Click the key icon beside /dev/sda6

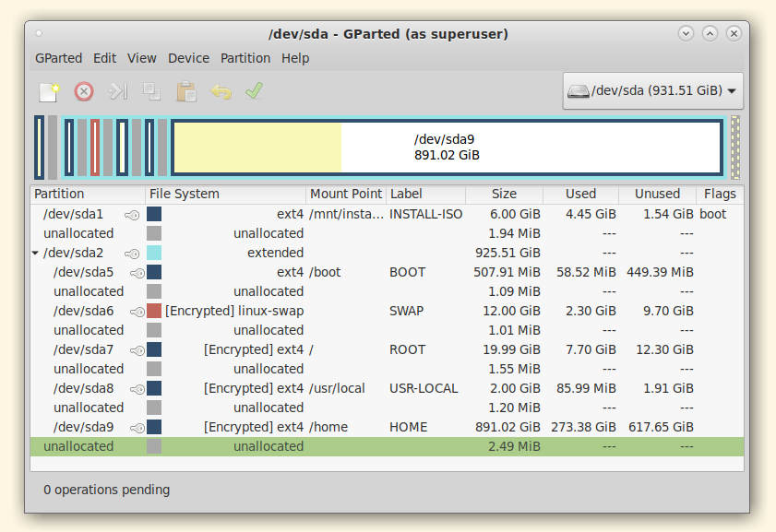[137, 312]
